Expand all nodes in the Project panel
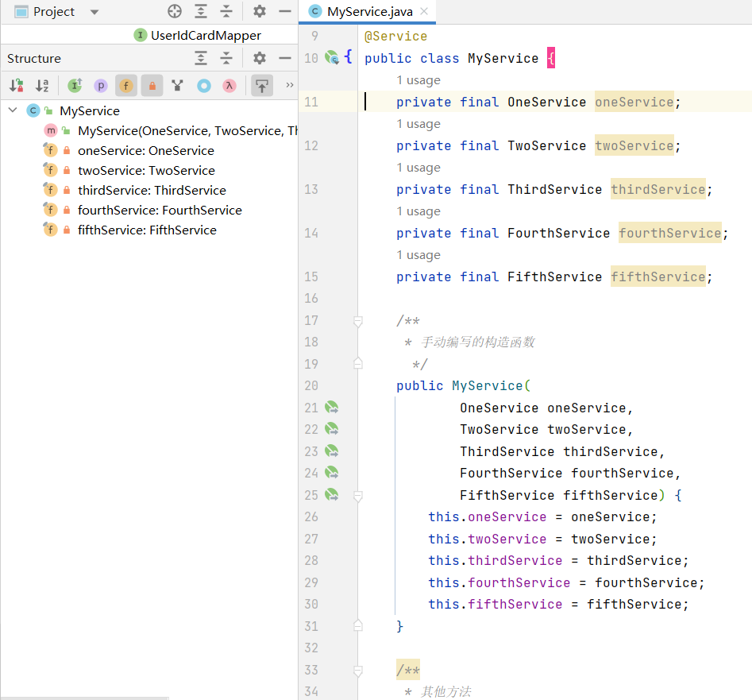The width and height of the screenshot is (752, 700). [202, 11]
